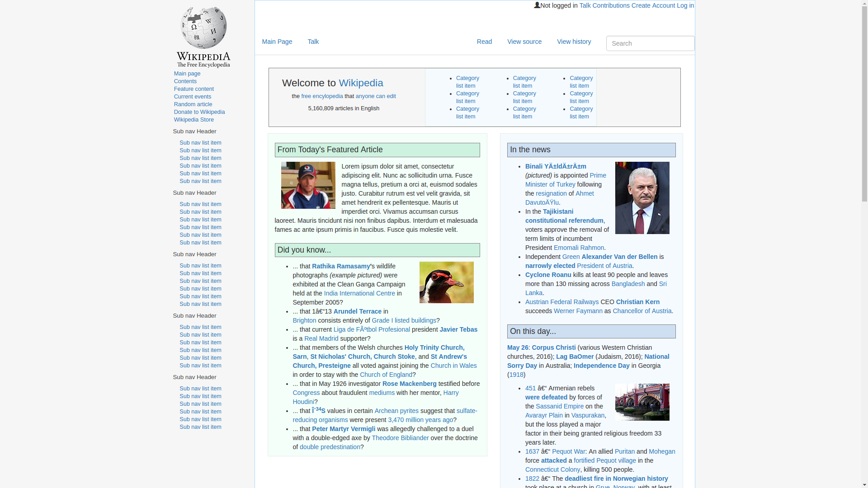This screenshot has height=488, width=868.
Task: Click India International Centre link
Action: point(359,293)
